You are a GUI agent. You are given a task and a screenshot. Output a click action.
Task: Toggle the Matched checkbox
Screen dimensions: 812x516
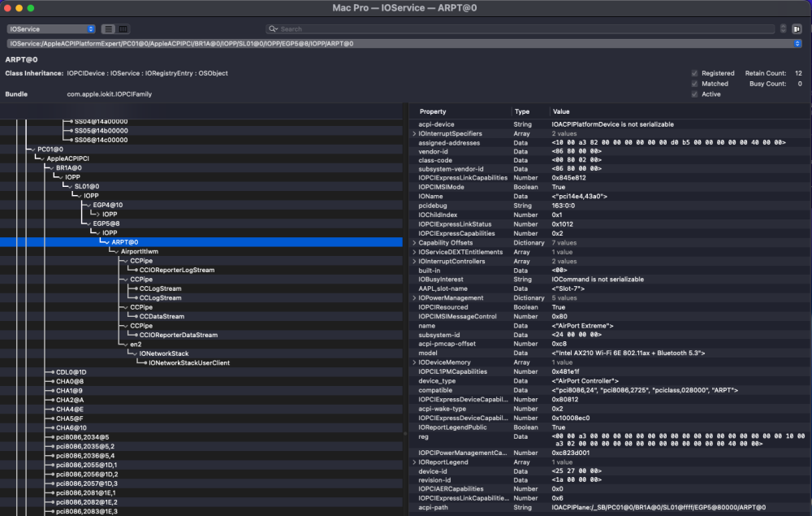tap(694, 84)
